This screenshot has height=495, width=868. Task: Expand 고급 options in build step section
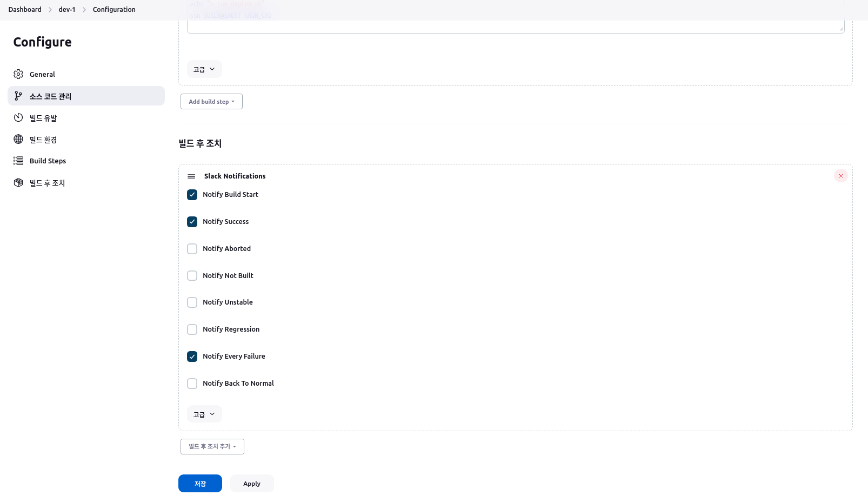(204, 69)
